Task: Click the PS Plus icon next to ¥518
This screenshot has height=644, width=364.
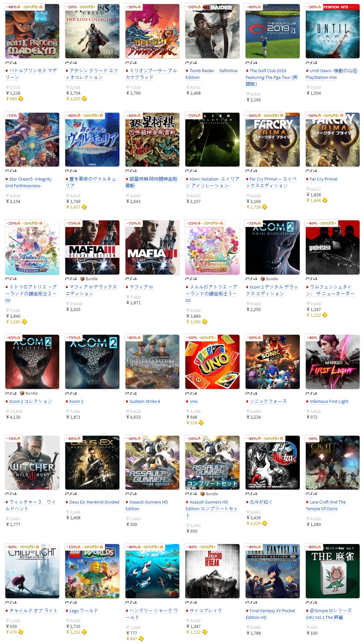Action: [x=201, y=423]
